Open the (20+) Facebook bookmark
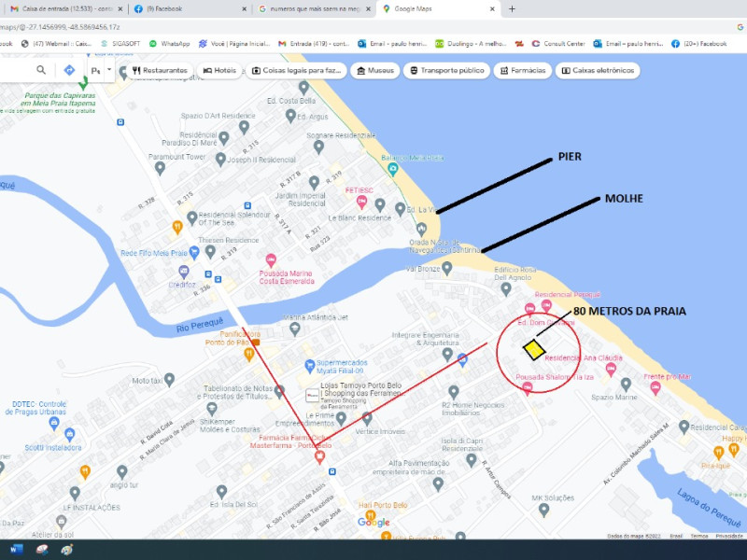This screenshot has height=560, width=747. [698, 44]
